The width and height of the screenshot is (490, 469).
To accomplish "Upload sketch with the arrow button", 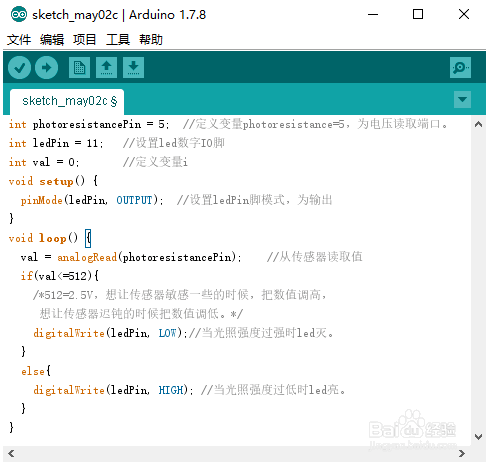I will pyautogui.click(x=46, y=68).
